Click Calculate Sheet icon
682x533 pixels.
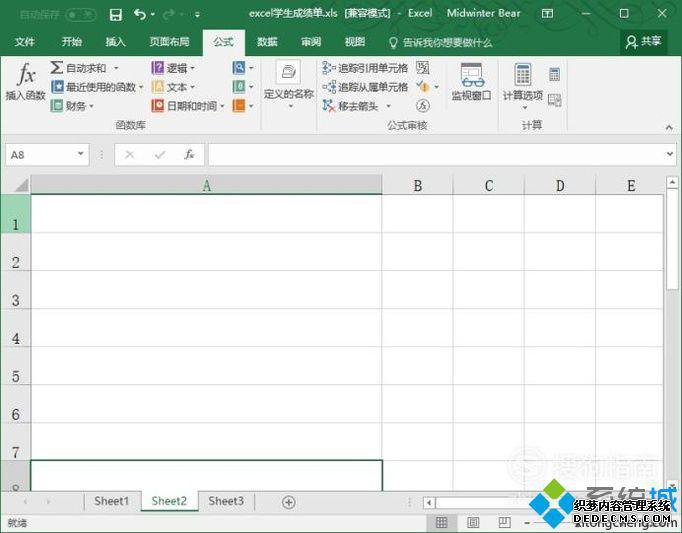pyautogui.click(x=555, y=101)
